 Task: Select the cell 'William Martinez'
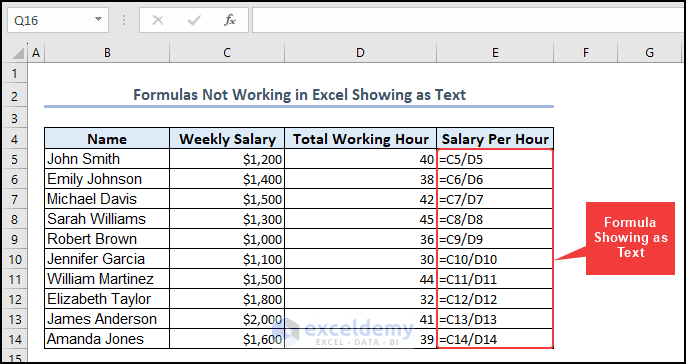[107, 279]
